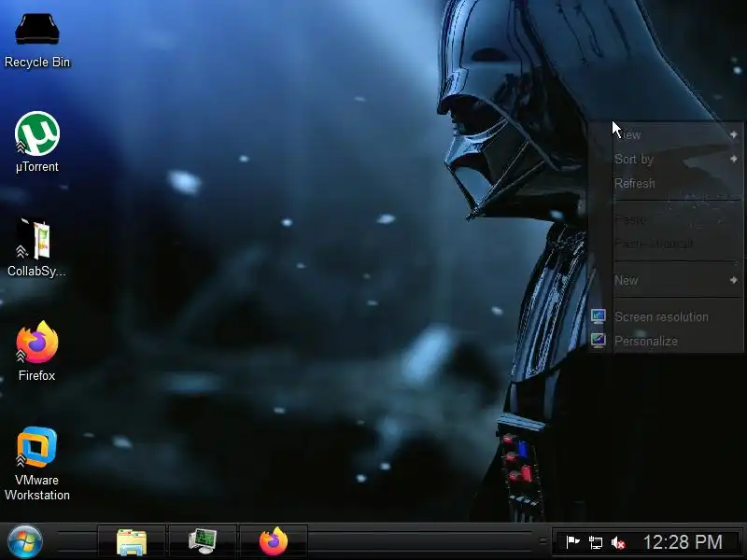Choose Personalize from the context menu

coord(666,341)
